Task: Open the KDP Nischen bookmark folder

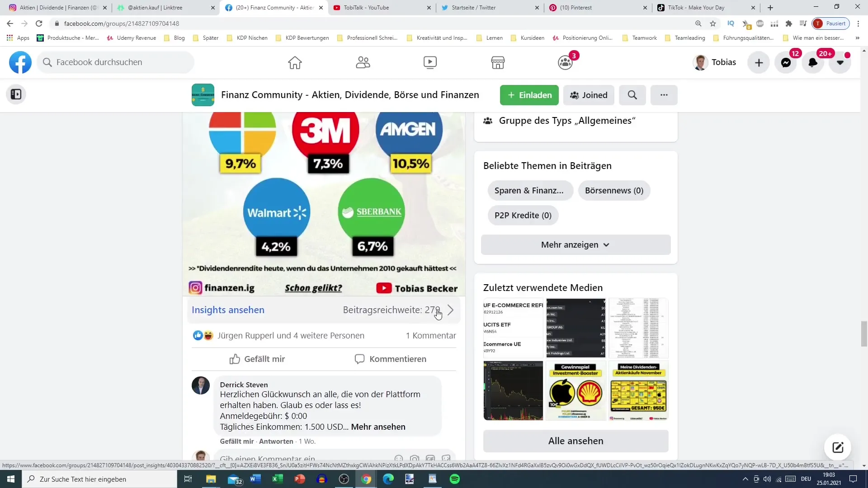Action: [247, 38]
